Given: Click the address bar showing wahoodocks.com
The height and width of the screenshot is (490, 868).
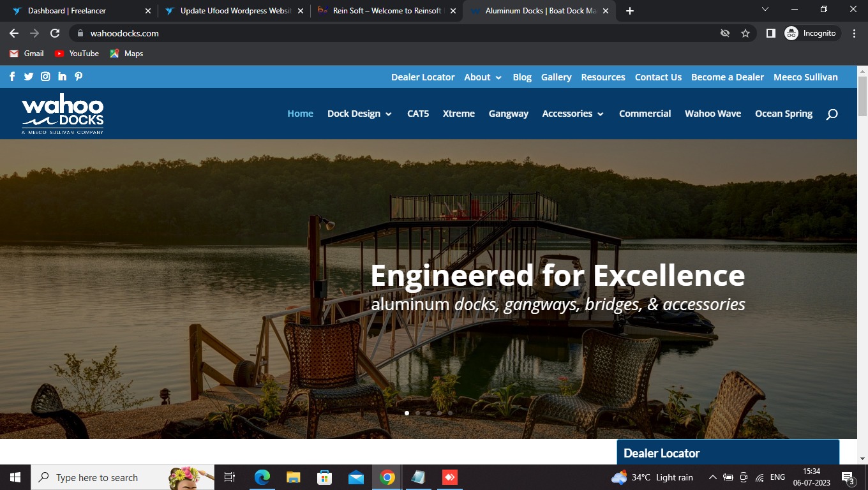Looking at the screenshot, I should (x=396, y=33).
